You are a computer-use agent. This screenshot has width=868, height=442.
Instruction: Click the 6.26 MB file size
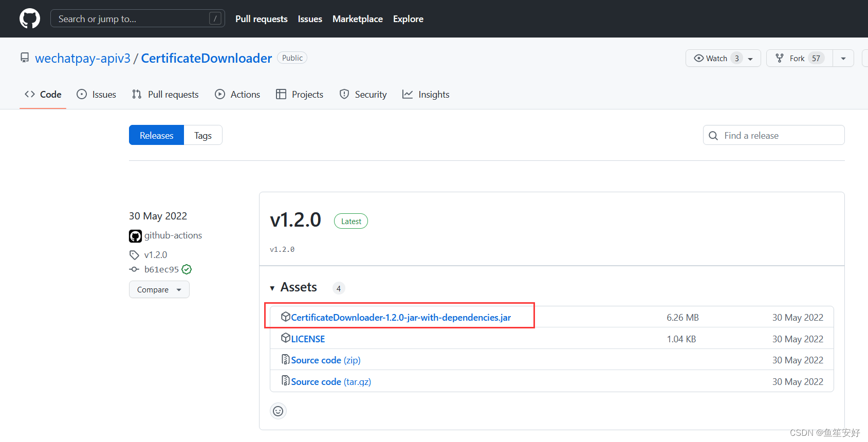coord(682,317)
